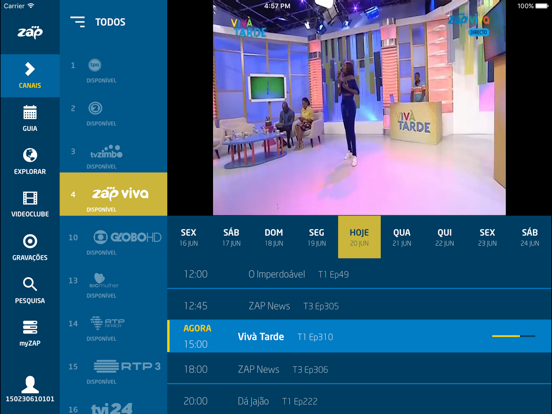The width and height of the screenshot is (552, 414).
Task: Select QUI 22 JUN day tab
Action: tap(444, 237)
